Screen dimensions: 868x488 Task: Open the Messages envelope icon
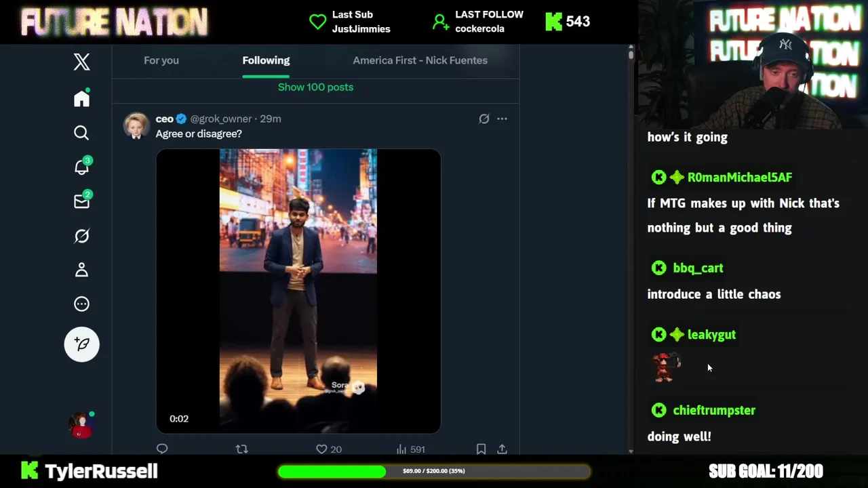pyautogui.click(x=81, y=201)
